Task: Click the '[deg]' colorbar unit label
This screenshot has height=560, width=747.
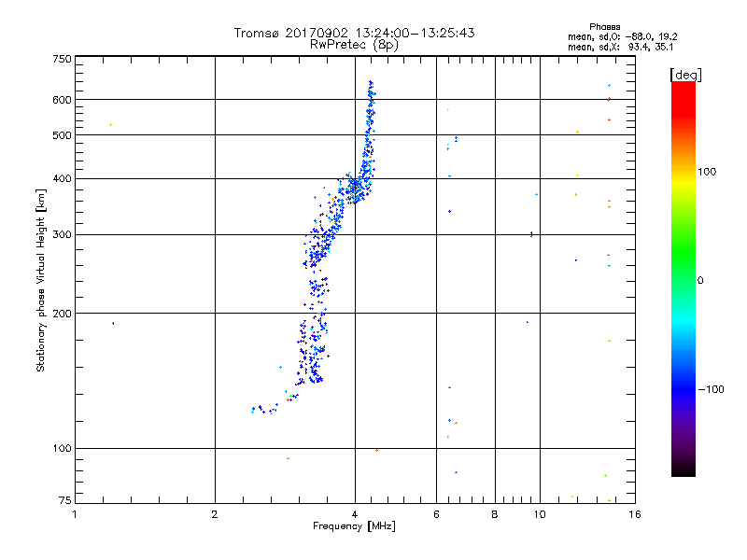Action: [x=685, y=75]
